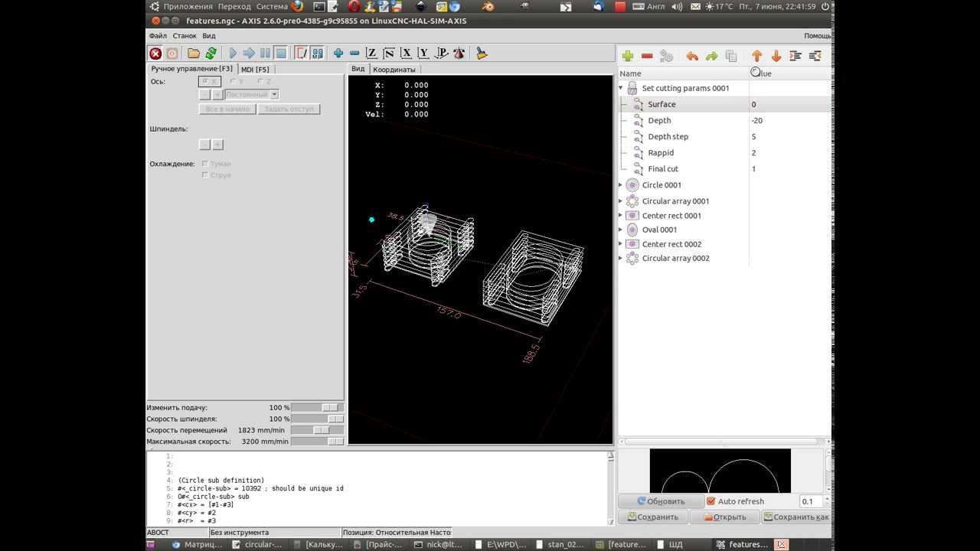Viewport: 980px width, 551px height.
Task: Redo features change
Action: (x=711, y=56)
